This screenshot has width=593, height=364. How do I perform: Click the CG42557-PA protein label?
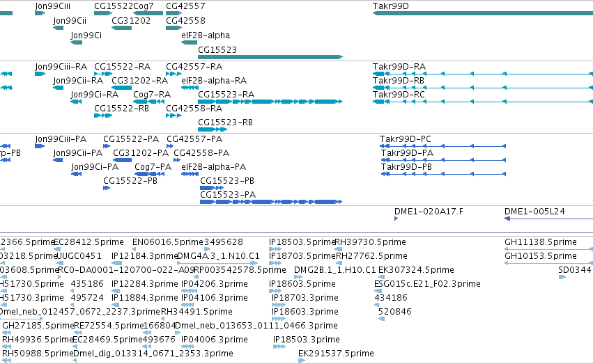(x=194, y=139)
